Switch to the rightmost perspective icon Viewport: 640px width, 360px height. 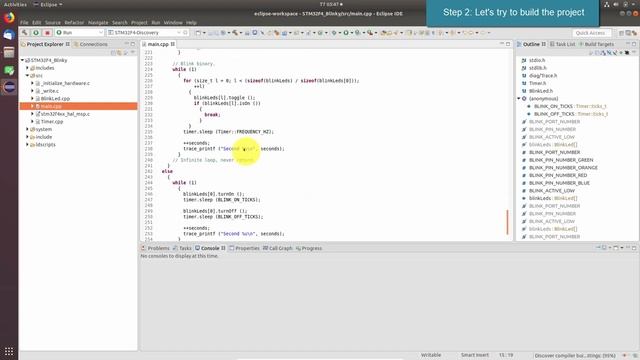(x=634, y=33)
